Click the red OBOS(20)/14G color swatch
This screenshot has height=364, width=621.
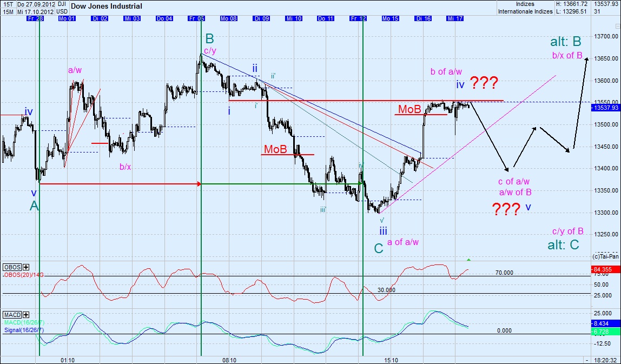[3, 275]
